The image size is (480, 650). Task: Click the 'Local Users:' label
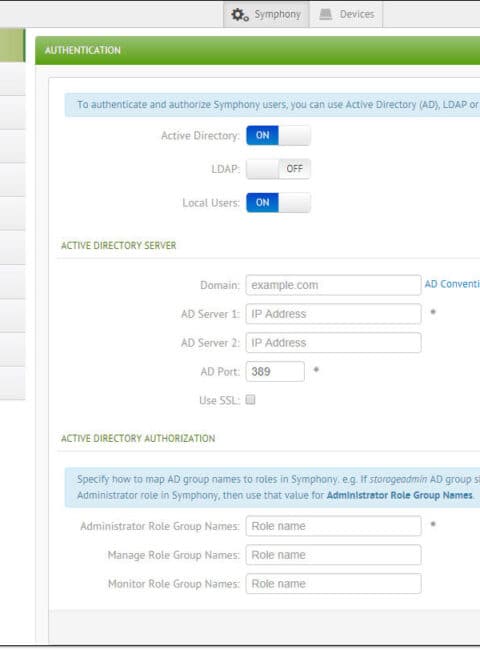[x=211, y=203]
